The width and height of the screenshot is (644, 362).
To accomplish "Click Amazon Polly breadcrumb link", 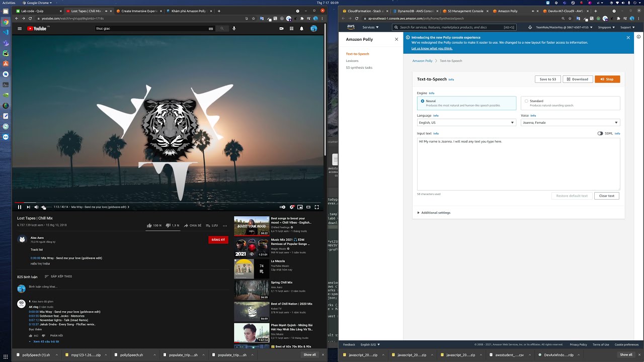I will tap(422, 61).
